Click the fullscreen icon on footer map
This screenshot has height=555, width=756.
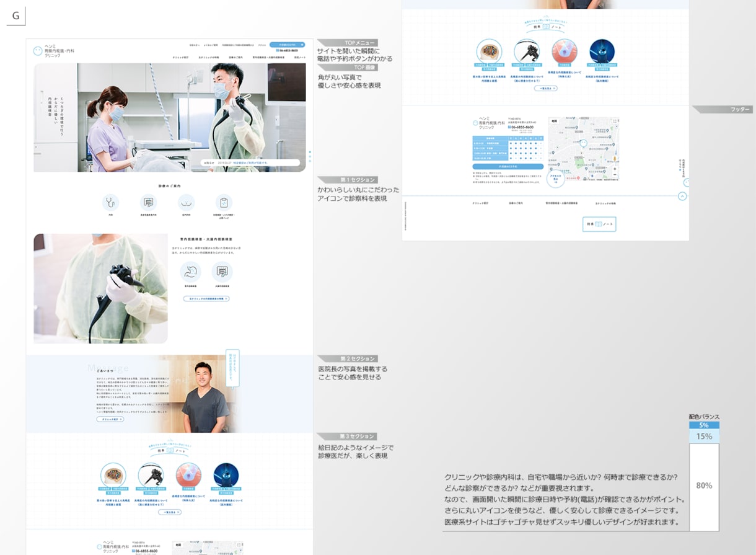point(614,122)
